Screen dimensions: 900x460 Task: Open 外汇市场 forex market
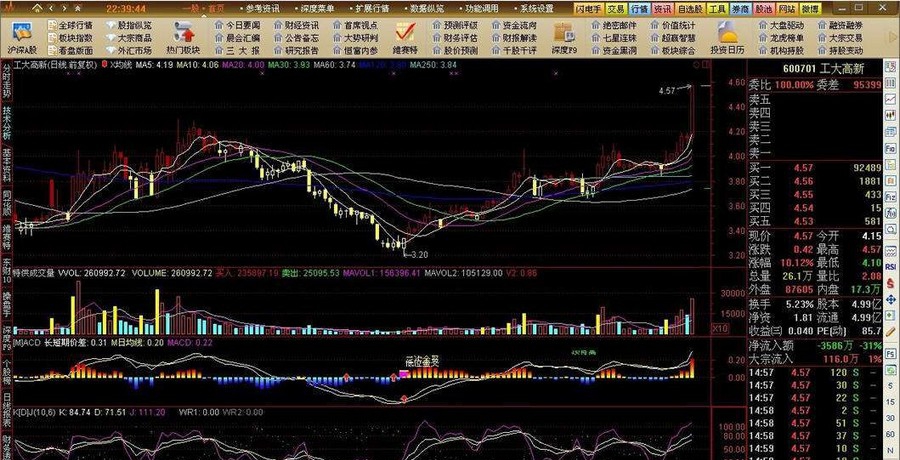click(x=129, y=51)
